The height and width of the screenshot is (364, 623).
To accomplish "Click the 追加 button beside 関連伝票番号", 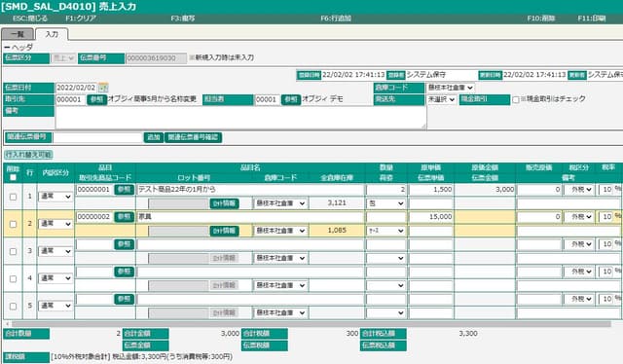I will coord(154,137).
